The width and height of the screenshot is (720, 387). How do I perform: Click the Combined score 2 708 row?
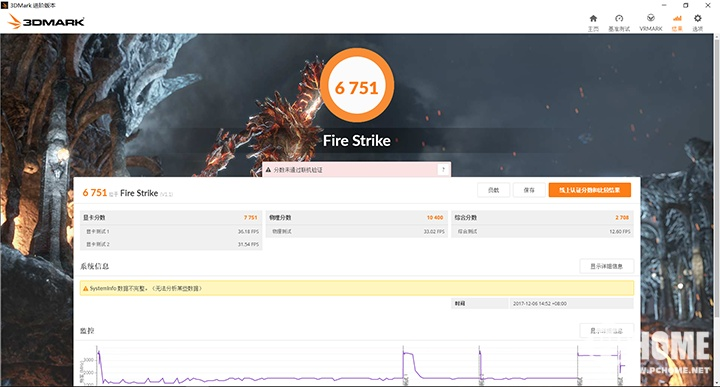click(543, 218)
